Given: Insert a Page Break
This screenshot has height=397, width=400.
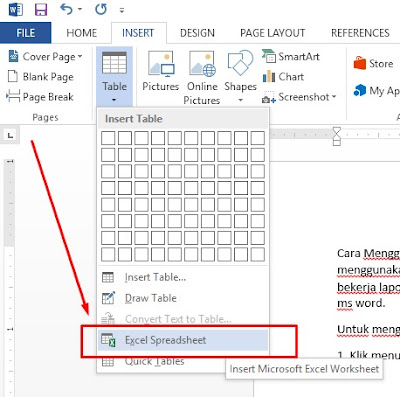Looking at the screenshot, I should (x=40, y=97).
